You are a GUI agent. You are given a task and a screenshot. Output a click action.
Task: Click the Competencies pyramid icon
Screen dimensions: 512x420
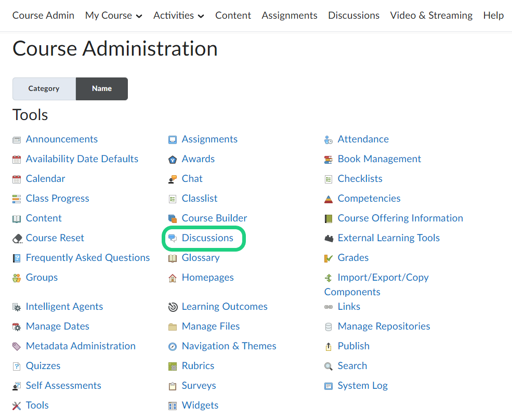pyautogui.click(x=328, y=199)
